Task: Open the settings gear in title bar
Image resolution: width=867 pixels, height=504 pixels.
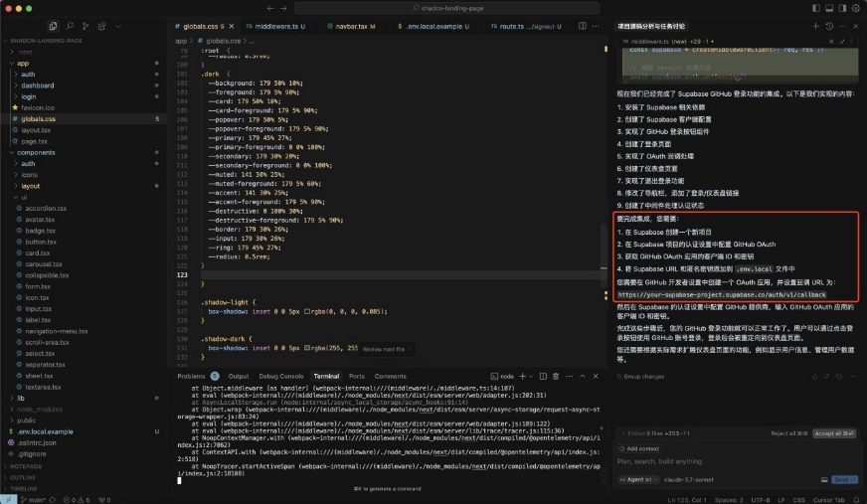Action: (854, 8)
